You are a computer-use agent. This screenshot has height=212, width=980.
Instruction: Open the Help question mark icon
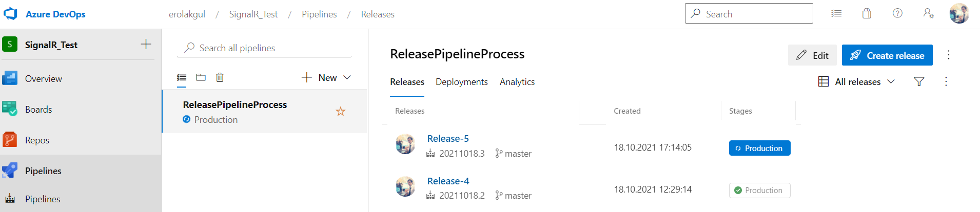tap(897, 13)
